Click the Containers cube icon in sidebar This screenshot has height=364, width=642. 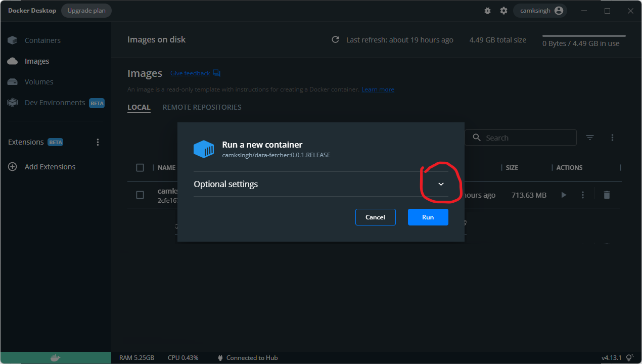click(12, 40)
